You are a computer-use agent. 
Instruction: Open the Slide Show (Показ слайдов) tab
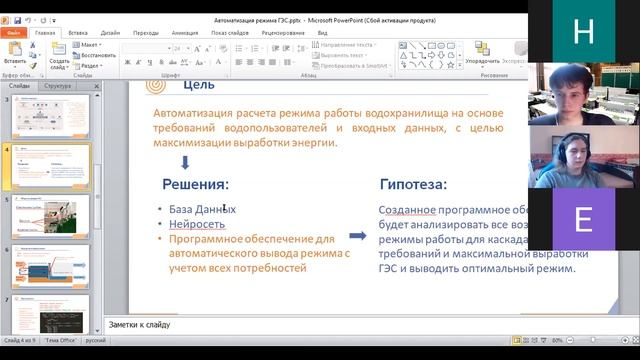[x=230, y=33]
